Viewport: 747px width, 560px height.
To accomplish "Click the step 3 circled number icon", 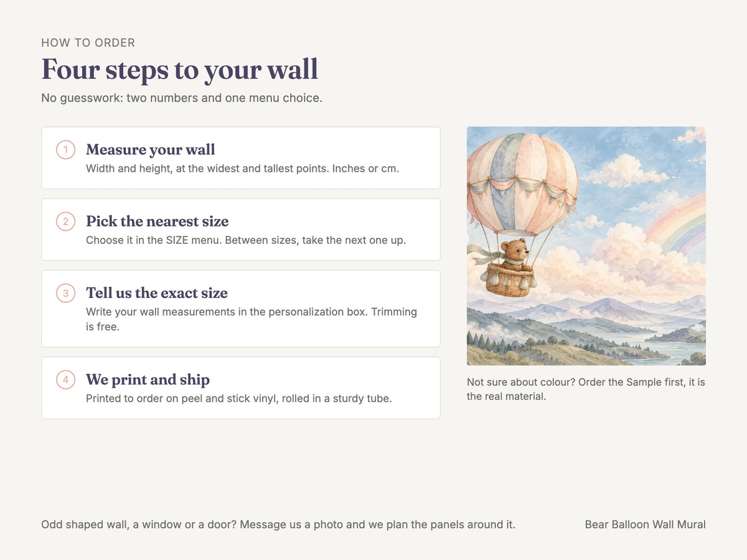I will coord(65,293).
